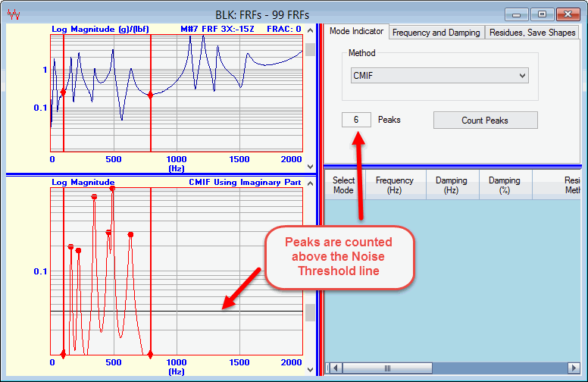
Task: Click the table's horizontal scroll left arrow
Action: coord(336,368)
